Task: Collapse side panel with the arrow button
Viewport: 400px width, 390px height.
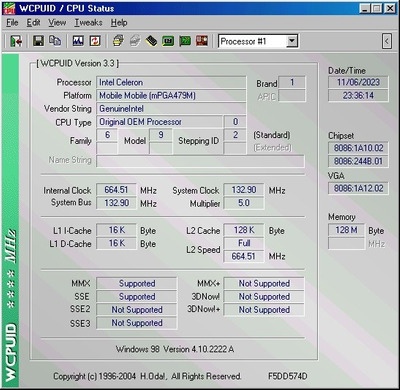Action: (x=387, y=41)
